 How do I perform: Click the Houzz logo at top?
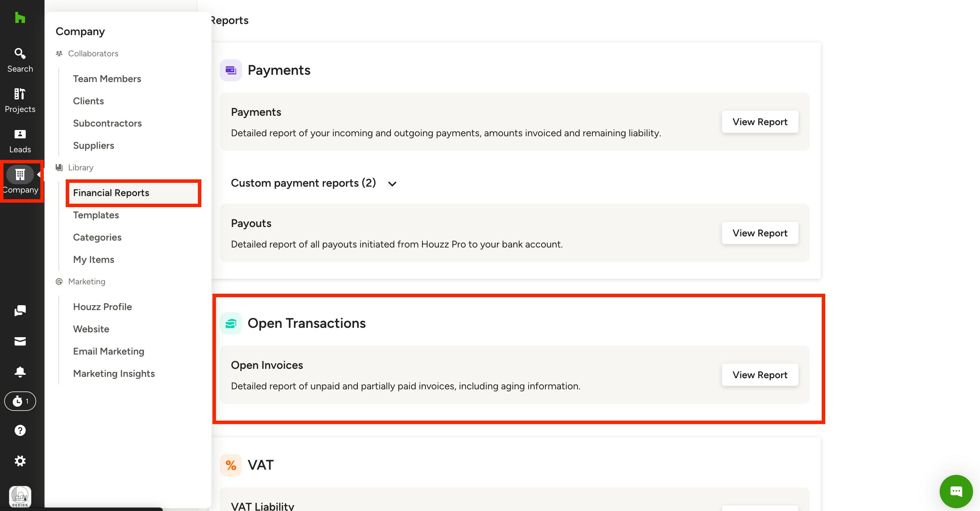[x=20, y=17]
